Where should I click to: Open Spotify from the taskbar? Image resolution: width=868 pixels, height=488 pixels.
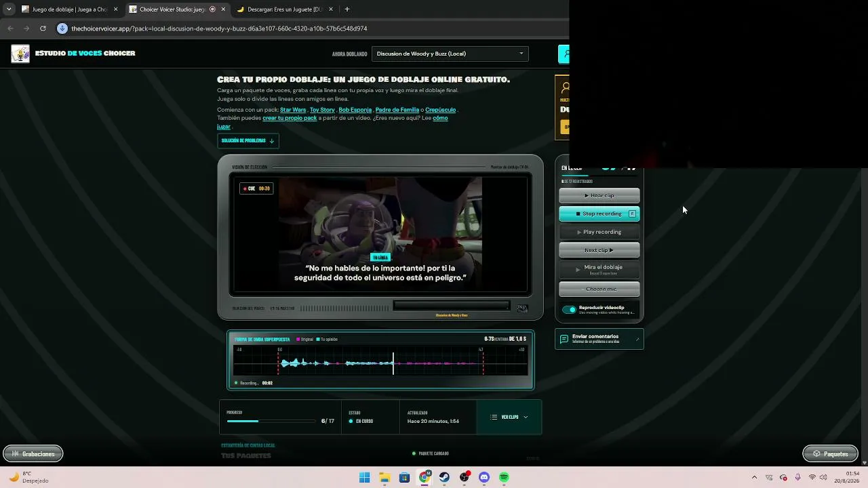click(x=504, y=478)
